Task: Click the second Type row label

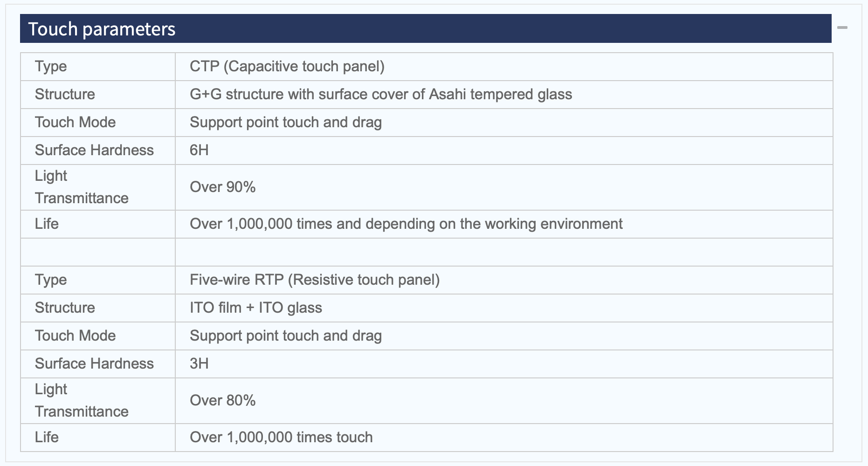Action: pos(51,280)
